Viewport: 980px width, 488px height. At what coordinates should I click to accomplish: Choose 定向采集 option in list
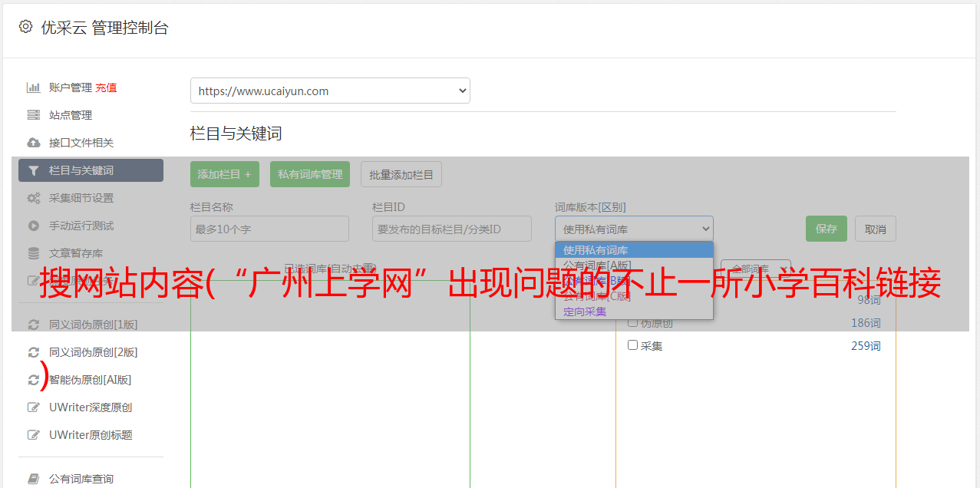[x=634, y=312]
